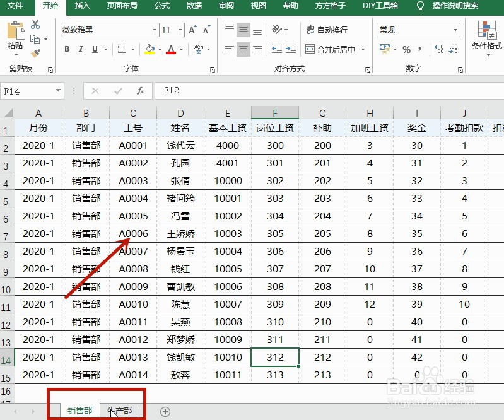Open the wén phonetic guide tool

[x=198, y=49]
